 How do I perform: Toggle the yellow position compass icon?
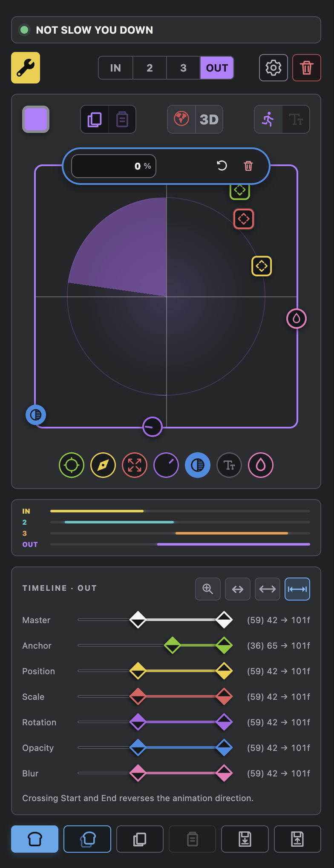click(103, 465)
